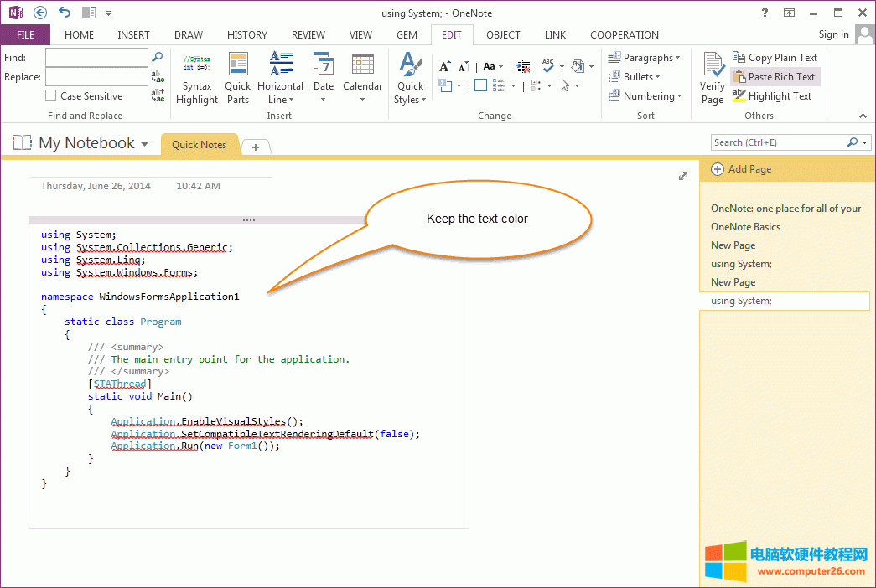Open the FILE menu
876x588 pixels.
(25, 35)
